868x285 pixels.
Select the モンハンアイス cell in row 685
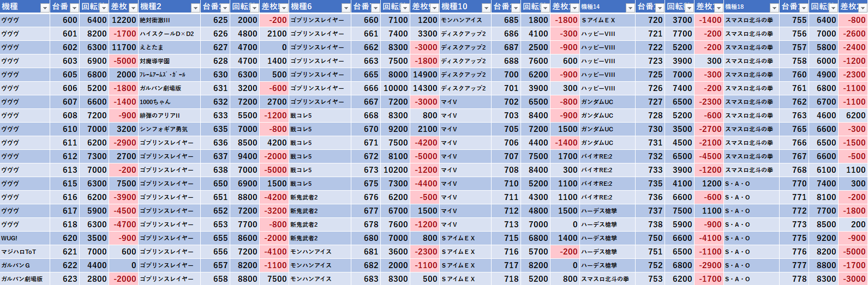point(465,20)
